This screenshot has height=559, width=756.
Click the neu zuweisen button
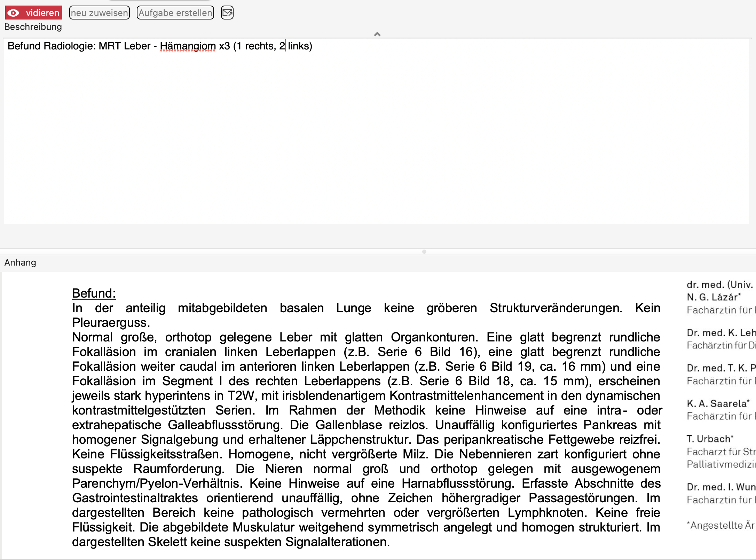100,13
